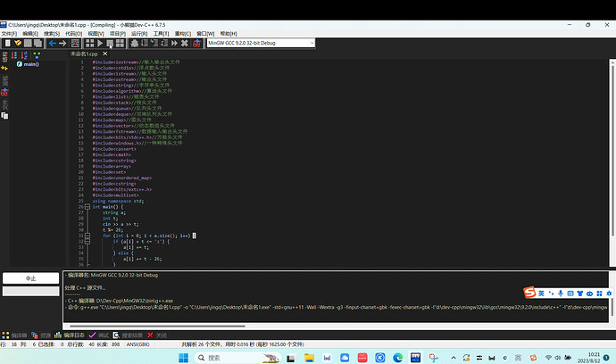Collapse the if-block fold marker at line 32
Screen dimensions: 616x364
pyautogui.click(x=87, y=242)
